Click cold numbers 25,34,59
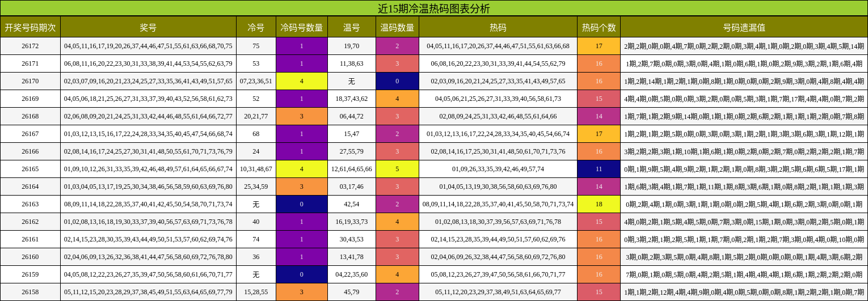Screen dimensions: 868x301 256,186
